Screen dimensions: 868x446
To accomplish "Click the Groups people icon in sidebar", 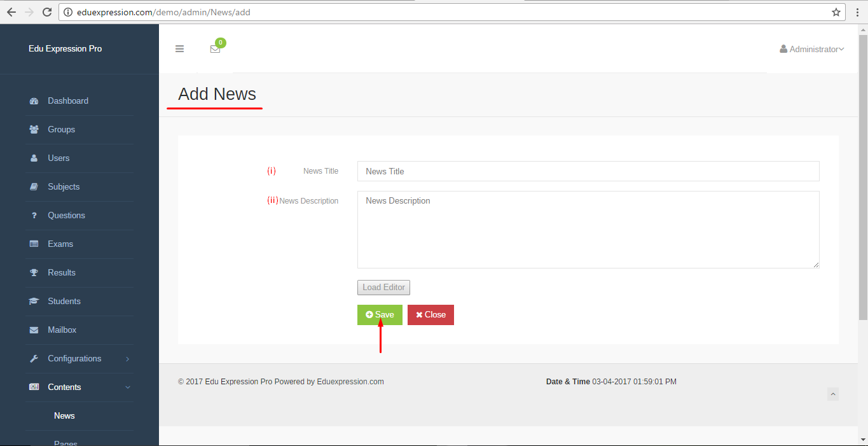I will 34,130.
